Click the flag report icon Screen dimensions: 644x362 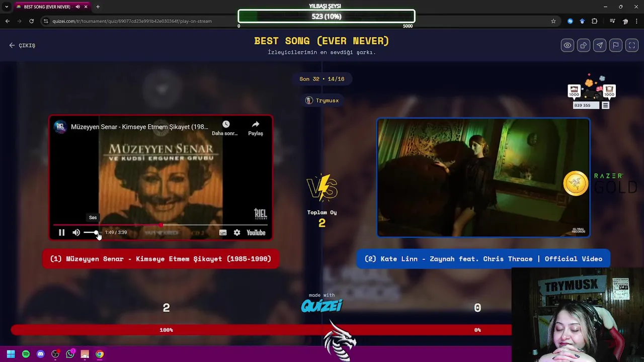point(615,45)
